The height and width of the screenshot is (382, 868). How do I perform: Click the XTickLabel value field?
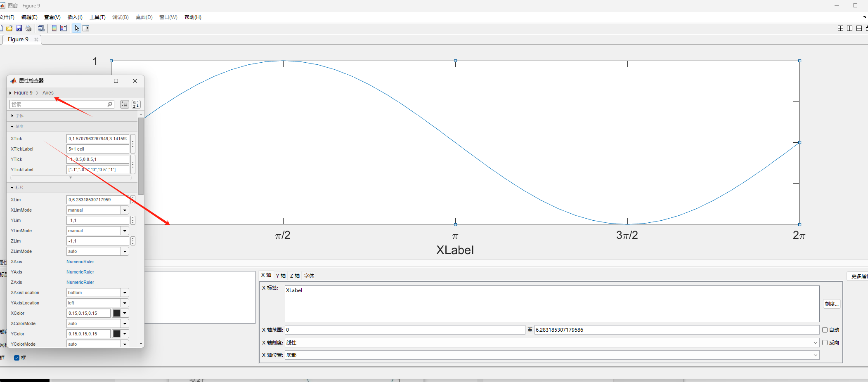[x=98, y=149]
